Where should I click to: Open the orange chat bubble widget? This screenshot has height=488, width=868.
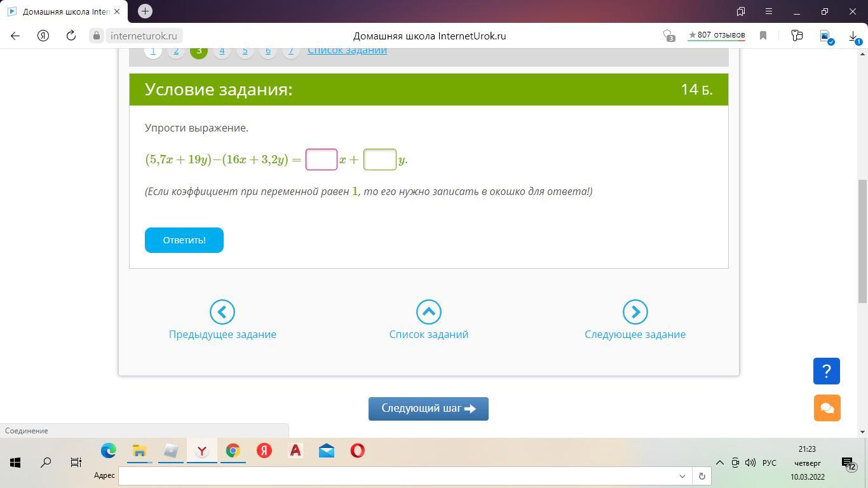826,408
